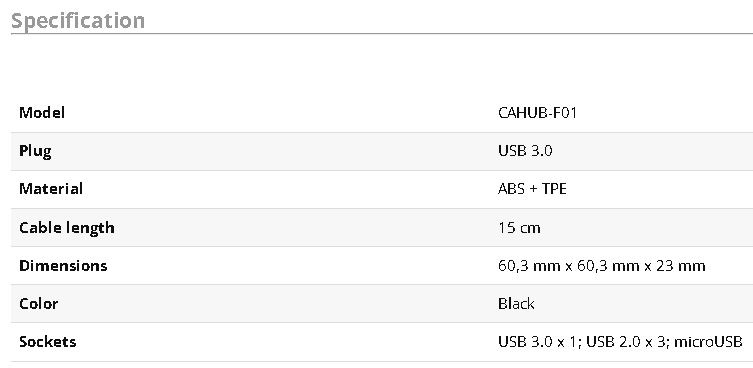Select the Model row label

[x=42, y=113]
